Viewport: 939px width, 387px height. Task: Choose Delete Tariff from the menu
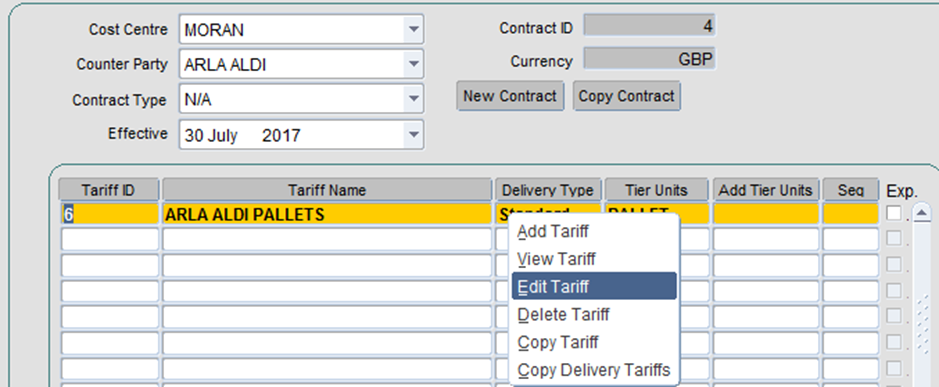point(563,314)
